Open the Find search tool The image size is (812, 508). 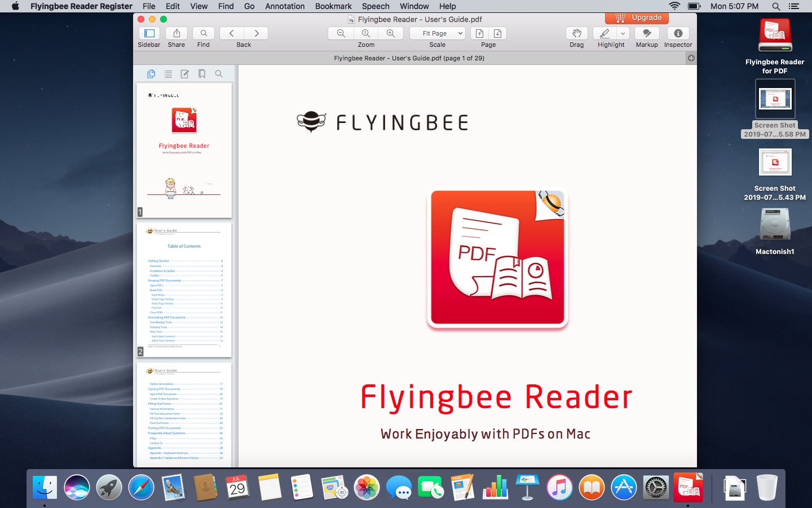204,33
